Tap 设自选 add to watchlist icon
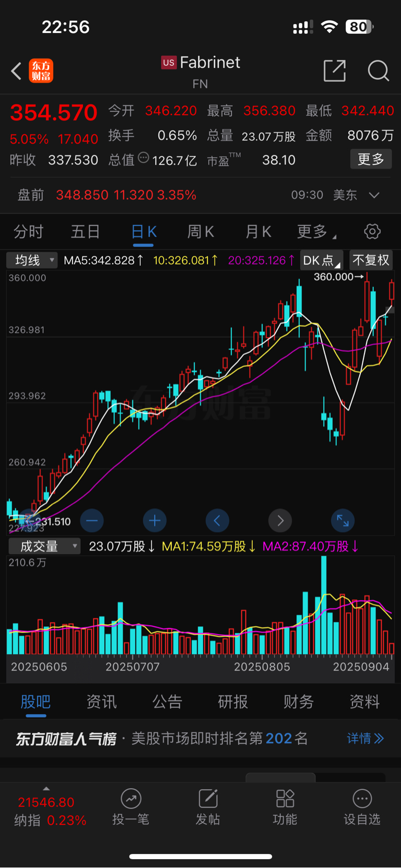Viewport: 401px width, 868px height. (362, 799)
